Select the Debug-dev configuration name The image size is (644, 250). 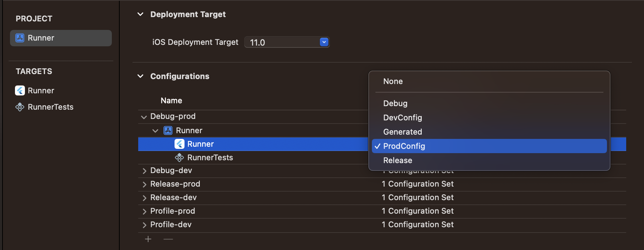(171, 170)
